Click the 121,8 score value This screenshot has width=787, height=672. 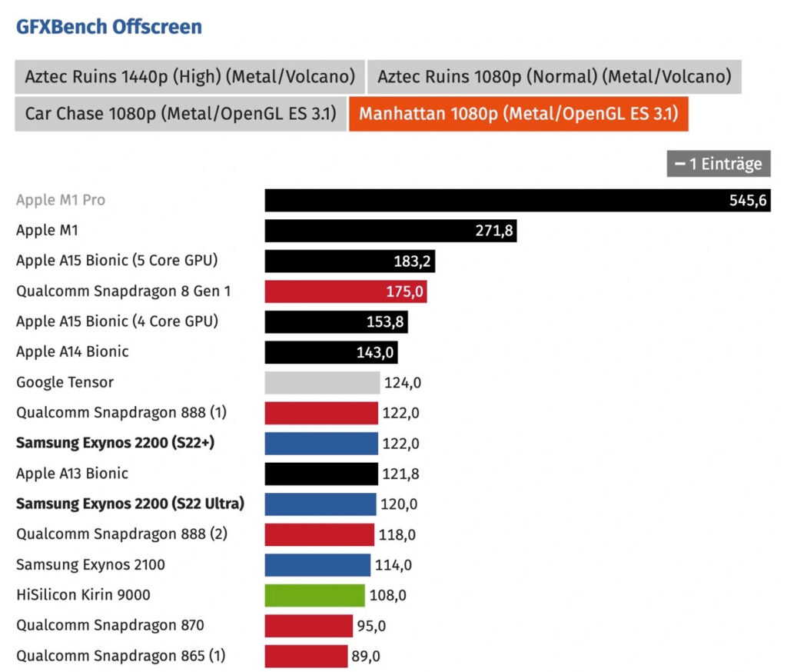pos(400,474)
